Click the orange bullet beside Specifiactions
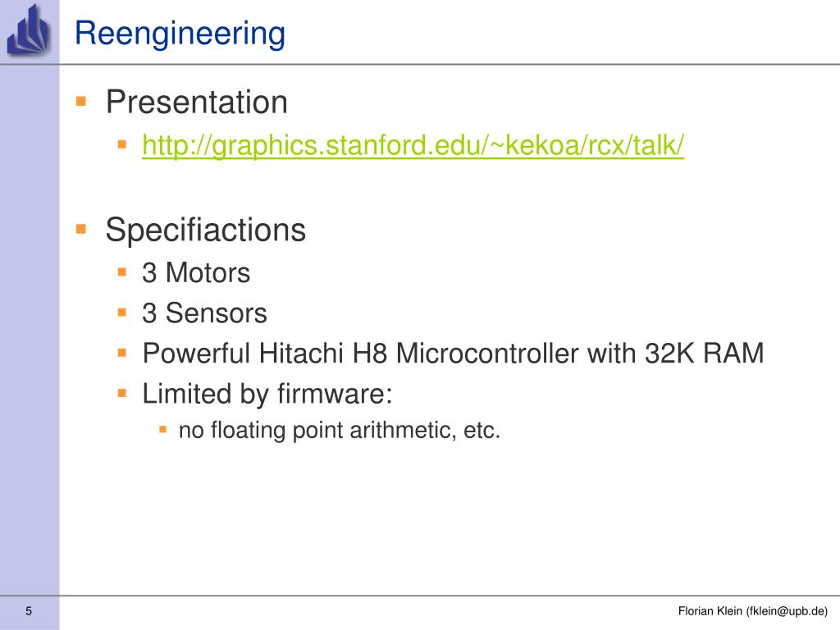 pos(81,230)
